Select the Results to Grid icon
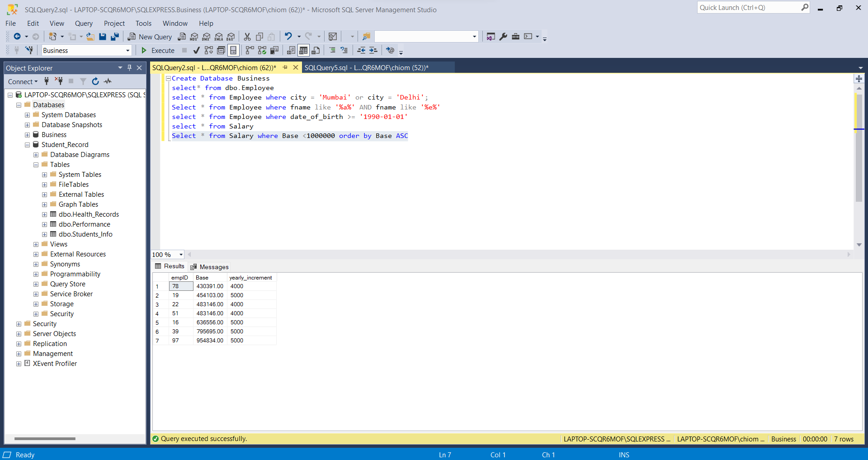 303,50
